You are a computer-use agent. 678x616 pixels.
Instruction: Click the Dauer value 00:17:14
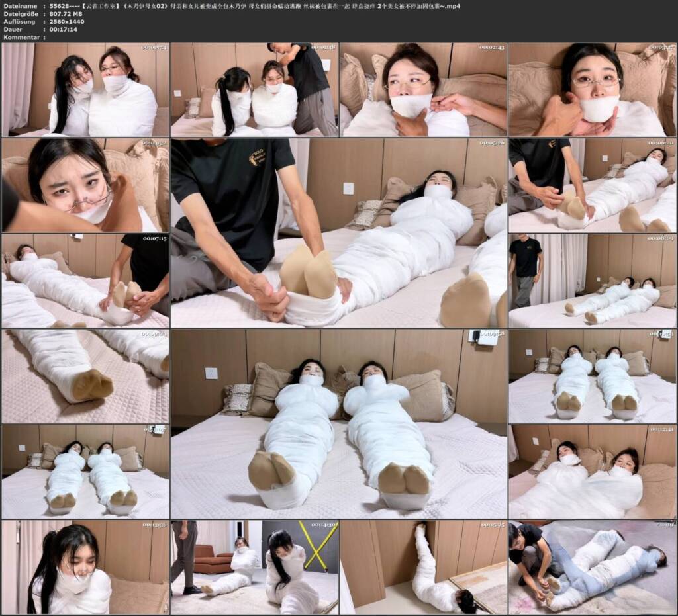(x=63, y=29)
